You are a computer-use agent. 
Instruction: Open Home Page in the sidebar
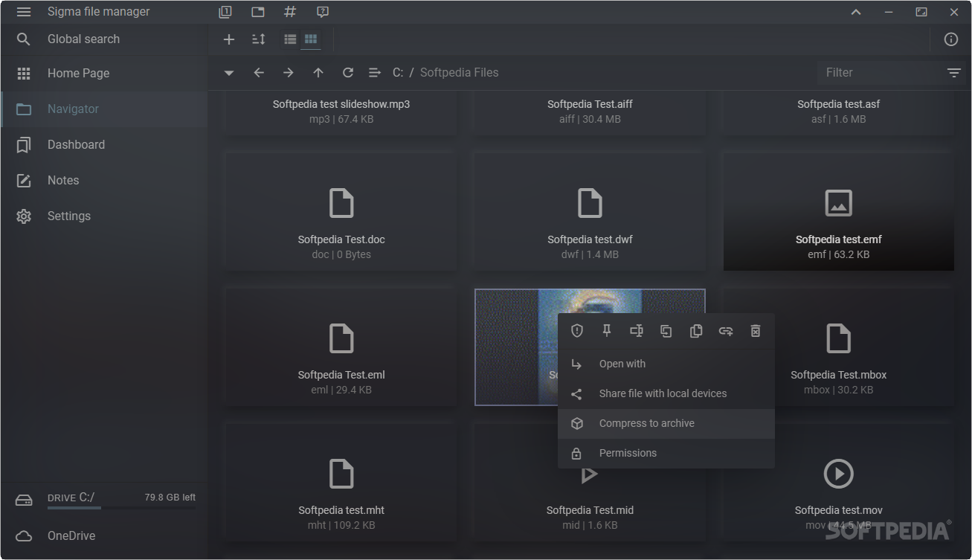(104, 74)
